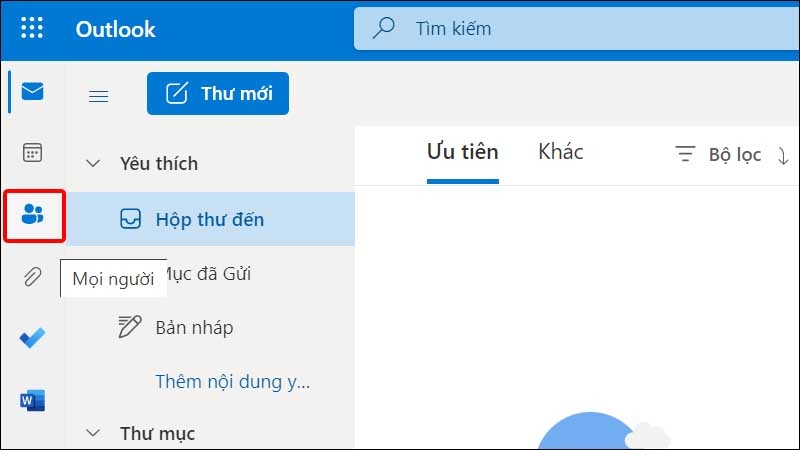Open the app launcher grid
The height and width of the screenshot is (450, 800).
[32, 28]
